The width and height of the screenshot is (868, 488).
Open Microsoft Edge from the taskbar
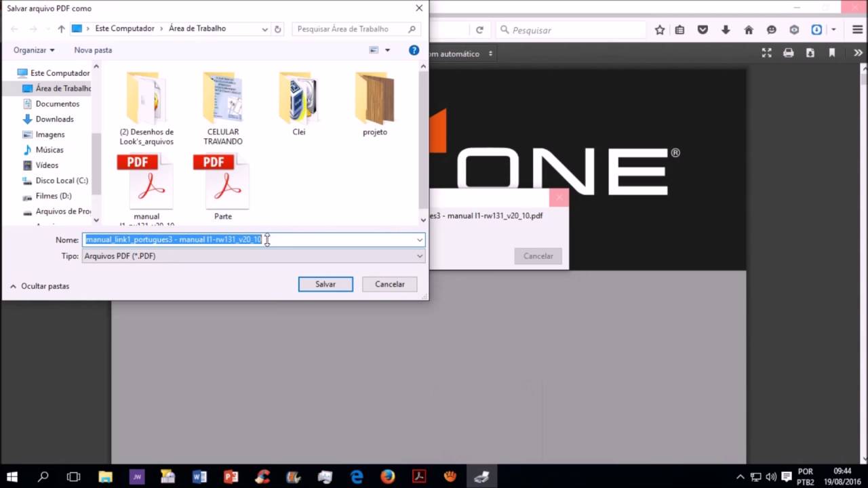click(357, 476)
